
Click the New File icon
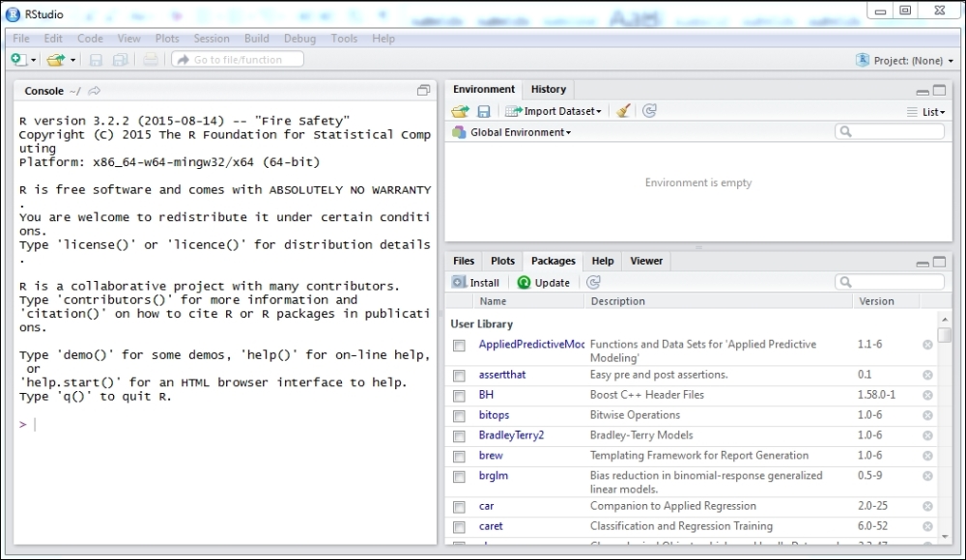coord(18,59)
